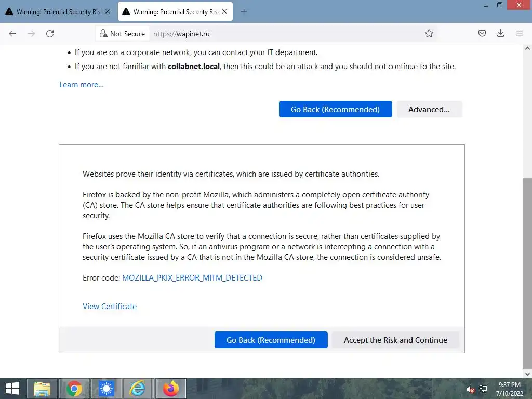
Task: Open the network tray icon
Action: click(483, 389)
